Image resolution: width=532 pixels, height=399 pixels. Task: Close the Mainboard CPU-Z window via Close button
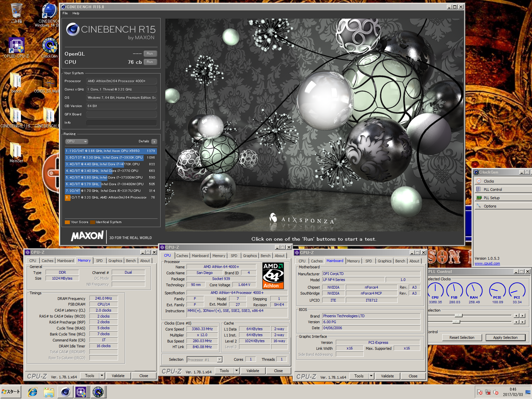pyautogui.click(x=413, y=376)
